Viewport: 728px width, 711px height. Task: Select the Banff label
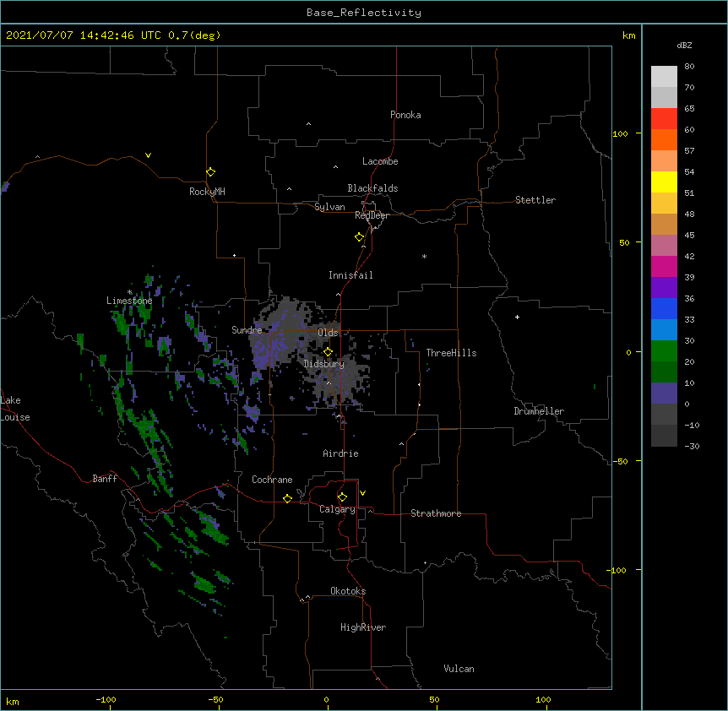(105, 479)
